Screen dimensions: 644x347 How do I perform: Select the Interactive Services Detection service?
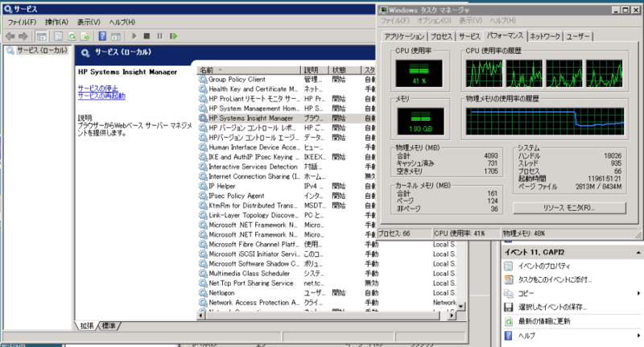click(x=287, y=167)
